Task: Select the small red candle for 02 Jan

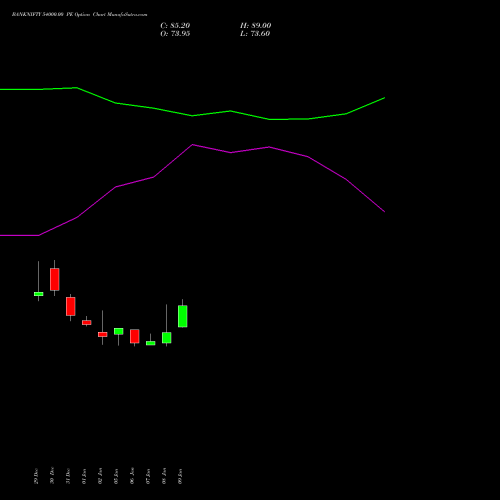Action: click(103, 334)
